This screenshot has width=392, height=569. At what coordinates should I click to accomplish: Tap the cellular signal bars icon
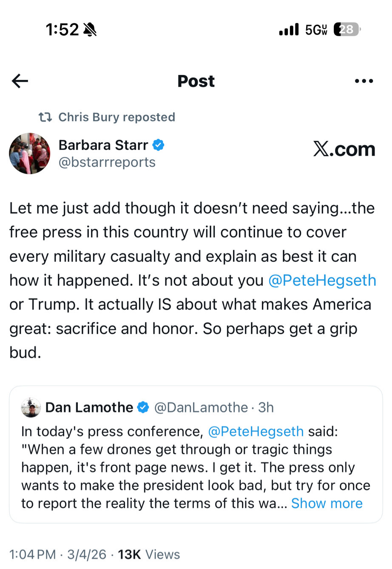(289, 30)
